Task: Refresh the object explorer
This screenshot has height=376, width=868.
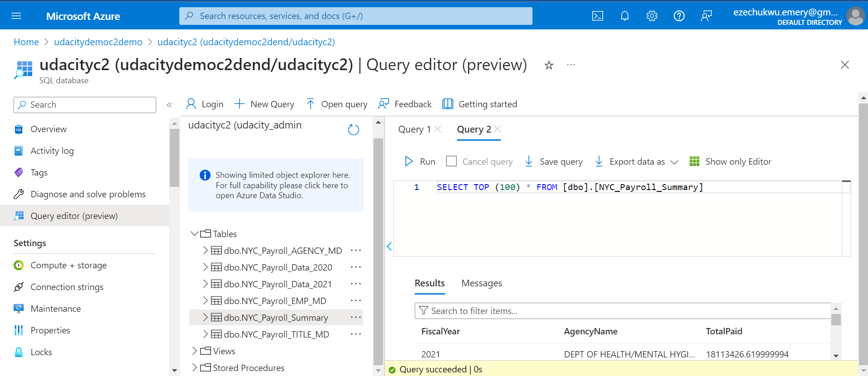Action: click(x=354, y=130)
